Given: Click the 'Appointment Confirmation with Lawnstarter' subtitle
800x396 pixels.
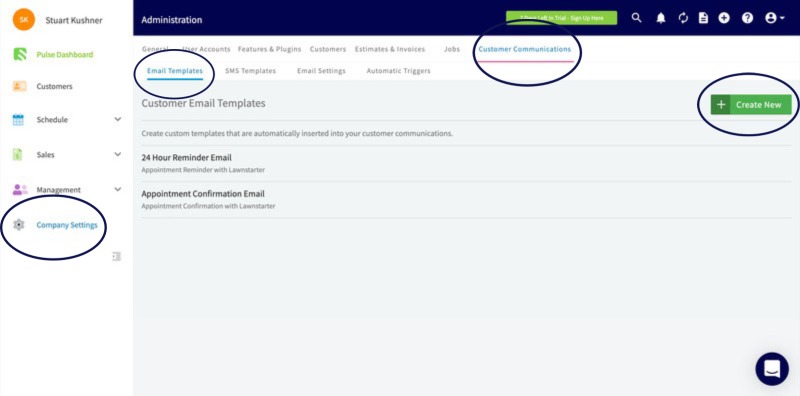Looking at the screenshot, I should point(208,206).
